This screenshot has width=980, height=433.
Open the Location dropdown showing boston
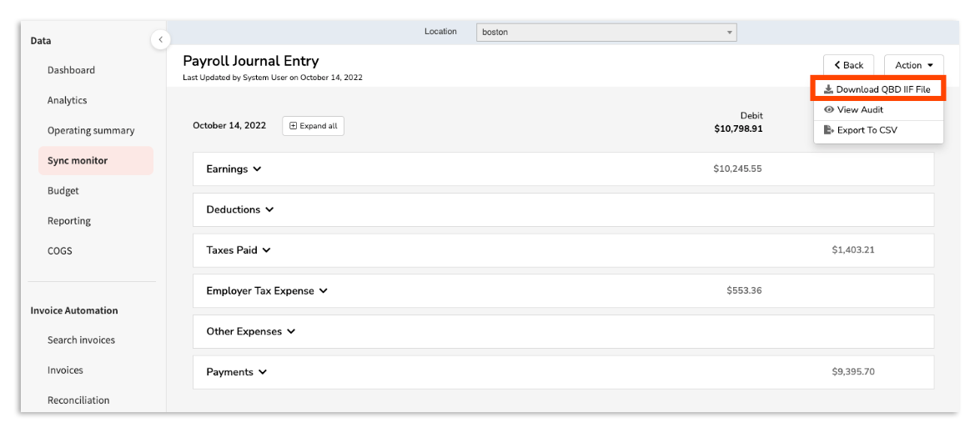[607, 33]
